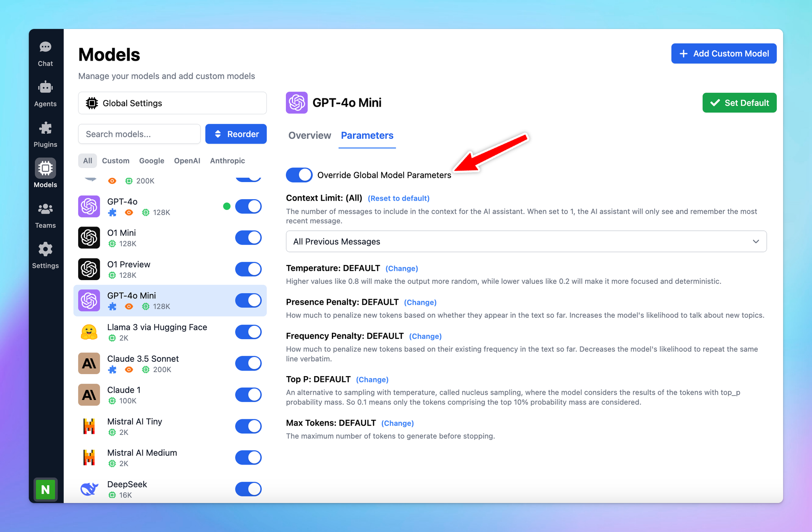This screenshot has width=812, height=532.
Task: Open the Plugins puzzle icon
Action: [x=45, y=128]
